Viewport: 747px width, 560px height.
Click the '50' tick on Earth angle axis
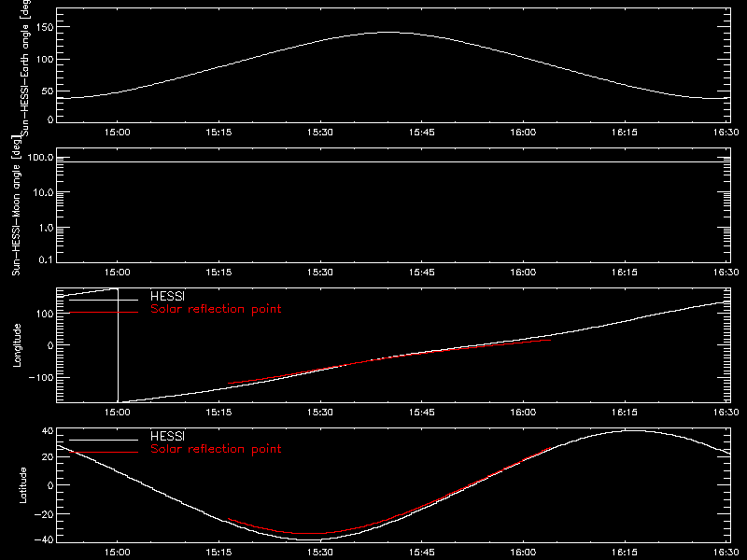48,91
